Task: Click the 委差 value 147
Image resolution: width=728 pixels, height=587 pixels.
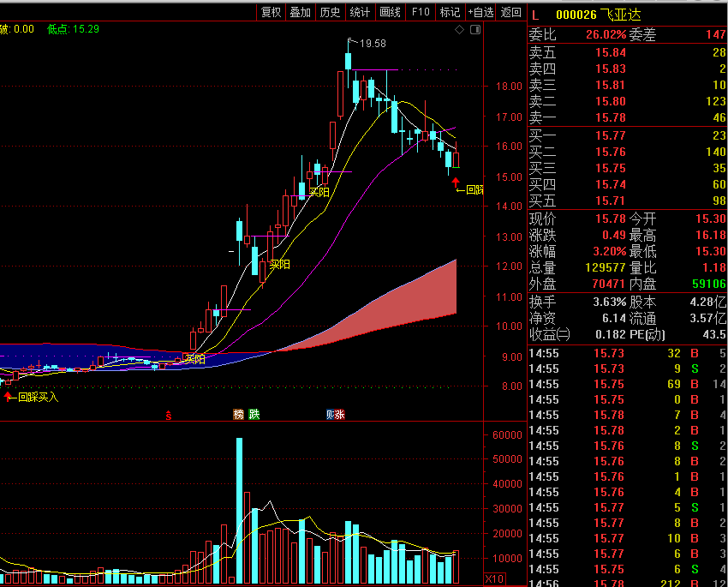Action: 716,34
